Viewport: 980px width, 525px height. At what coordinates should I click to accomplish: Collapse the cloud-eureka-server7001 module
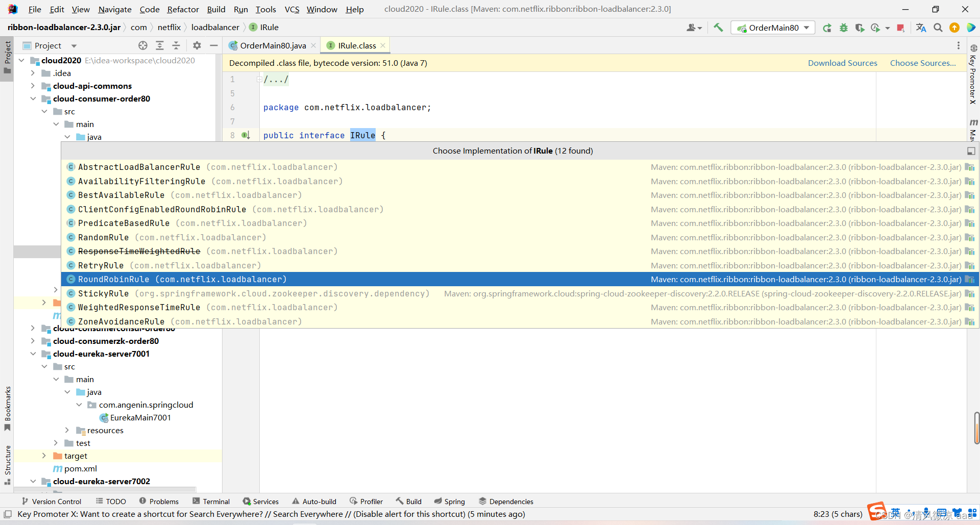pyautogui.click(x=33, y=354)
